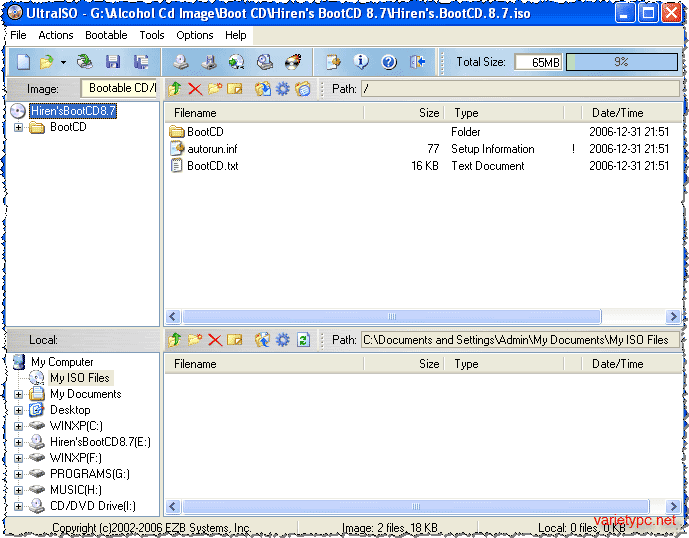Select the autorun.inf file row

[x=423, y=149]
